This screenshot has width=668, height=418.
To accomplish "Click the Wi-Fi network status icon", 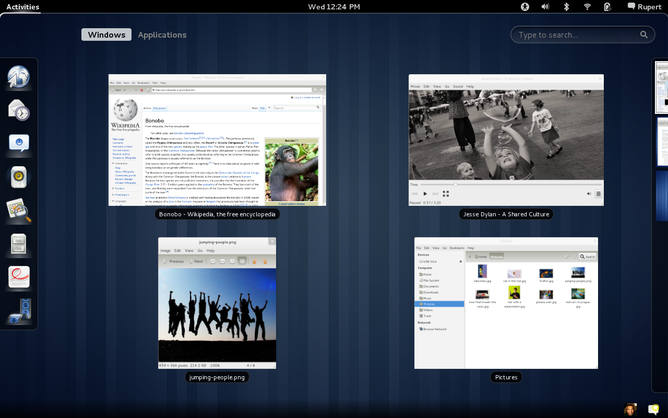I will click(587, 6).
